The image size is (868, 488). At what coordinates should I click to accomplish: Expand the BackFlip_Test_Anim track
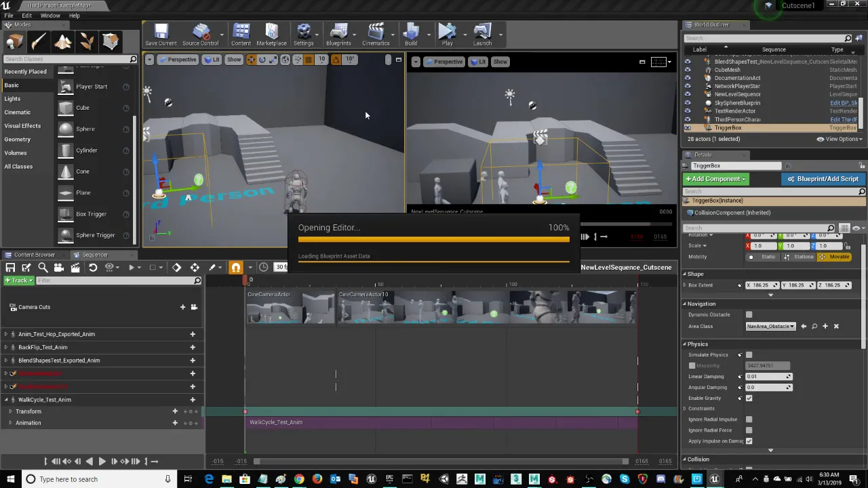coord(6,347)
